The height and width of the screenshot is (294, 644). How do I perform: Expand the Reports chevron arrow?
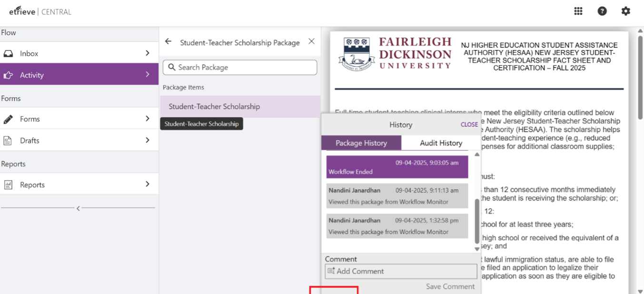[x=148, y=184]
